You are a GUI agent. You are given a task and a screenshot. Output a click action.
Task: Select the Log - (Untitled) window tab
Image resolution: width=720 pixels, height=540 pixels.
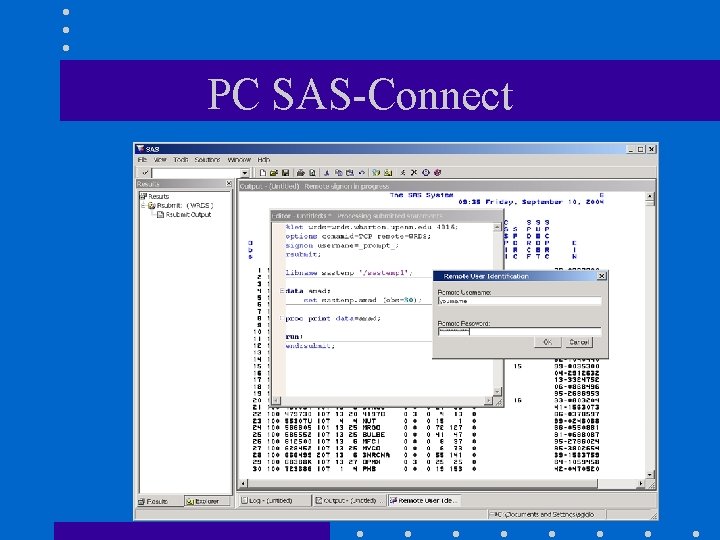[275, 501]
